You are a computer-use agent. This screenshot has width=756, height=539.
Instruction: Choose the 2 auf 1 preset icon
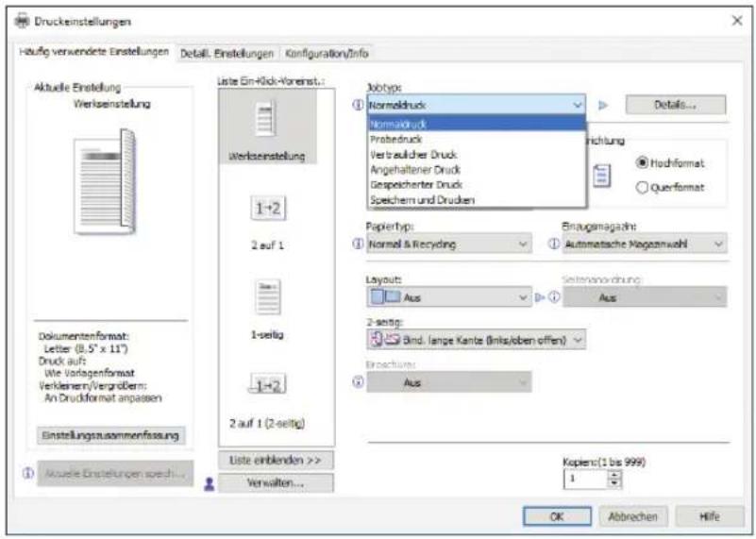tap(268, 209)
